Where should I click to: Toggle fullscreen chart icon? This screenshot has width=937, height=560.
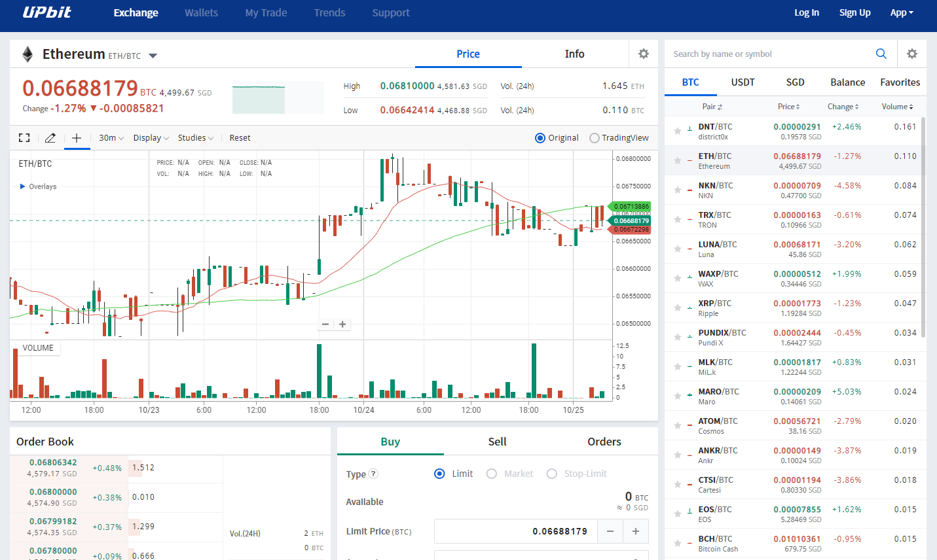[24, 137]
